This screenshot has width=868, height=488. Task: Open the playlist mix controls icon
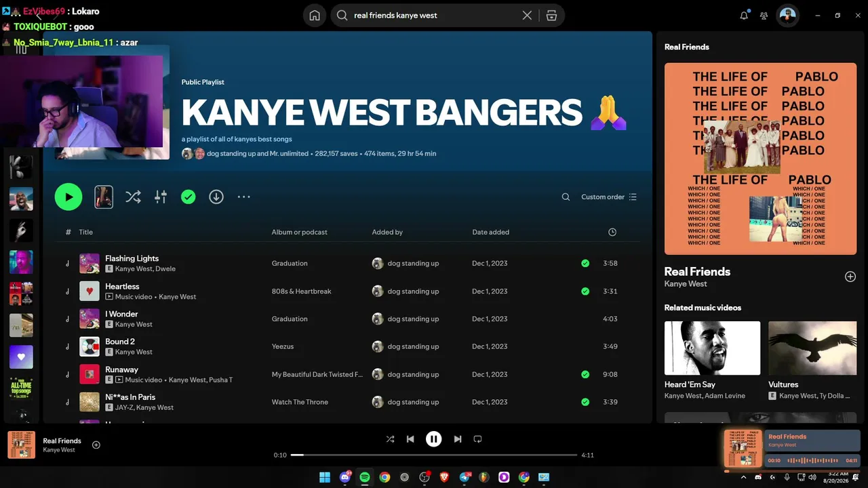point(161,197)
